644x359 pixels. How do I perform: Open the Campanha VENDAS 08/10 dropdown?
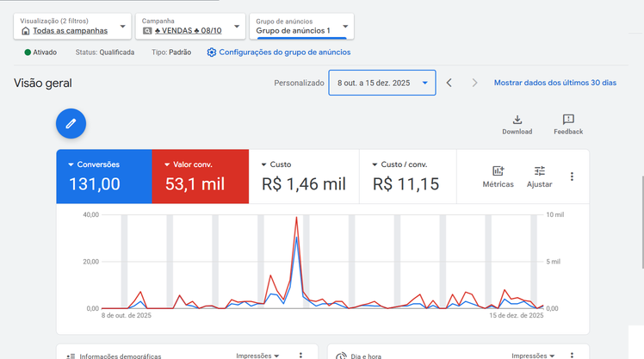(x=190, y=27)
